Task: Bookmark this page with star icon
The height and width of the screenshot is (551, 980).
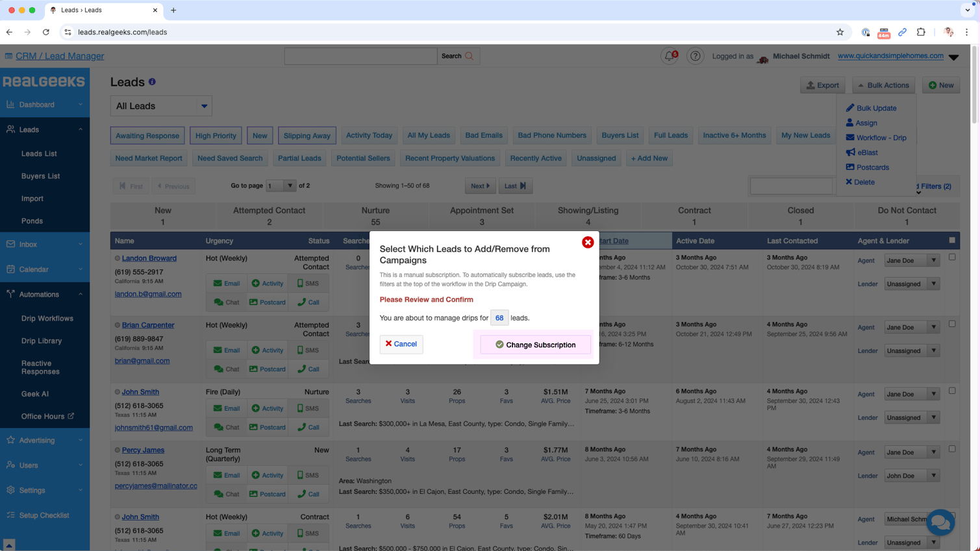Action: tap(840, 32)
